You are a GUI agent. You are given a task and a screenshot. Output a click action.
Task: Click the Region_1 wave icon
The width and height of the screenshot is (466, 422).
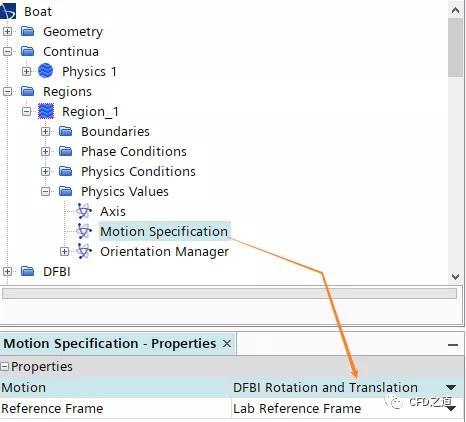pyautogui.click(x=46, y=111)
